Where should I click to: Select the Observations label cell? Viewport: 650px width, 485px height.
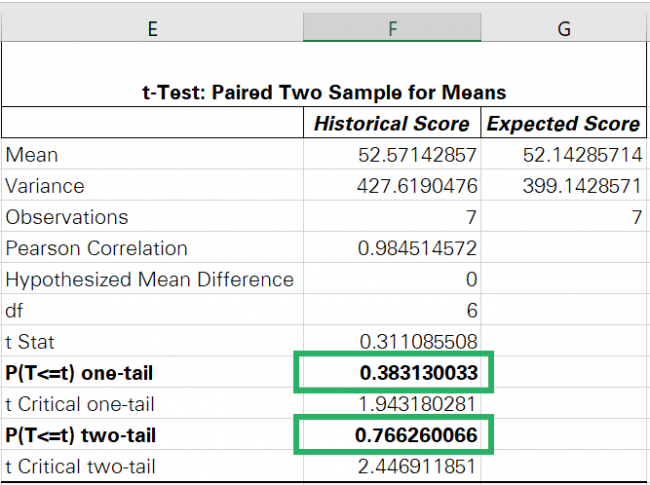point(152,217)
